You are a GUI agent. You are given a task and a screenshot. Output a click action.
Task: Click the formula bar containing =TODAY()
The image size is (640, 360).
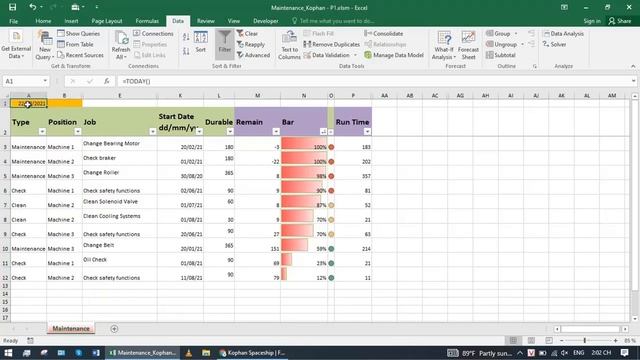(x=373, y=81)
